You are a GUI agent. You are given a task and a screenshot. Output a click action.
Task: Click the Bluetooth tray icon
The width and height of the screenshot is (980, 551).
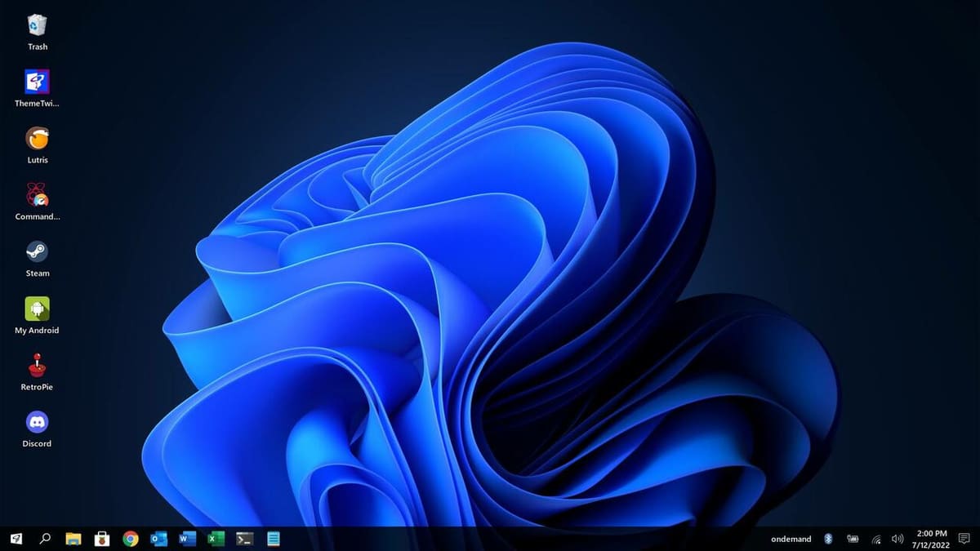pos(827,539)
